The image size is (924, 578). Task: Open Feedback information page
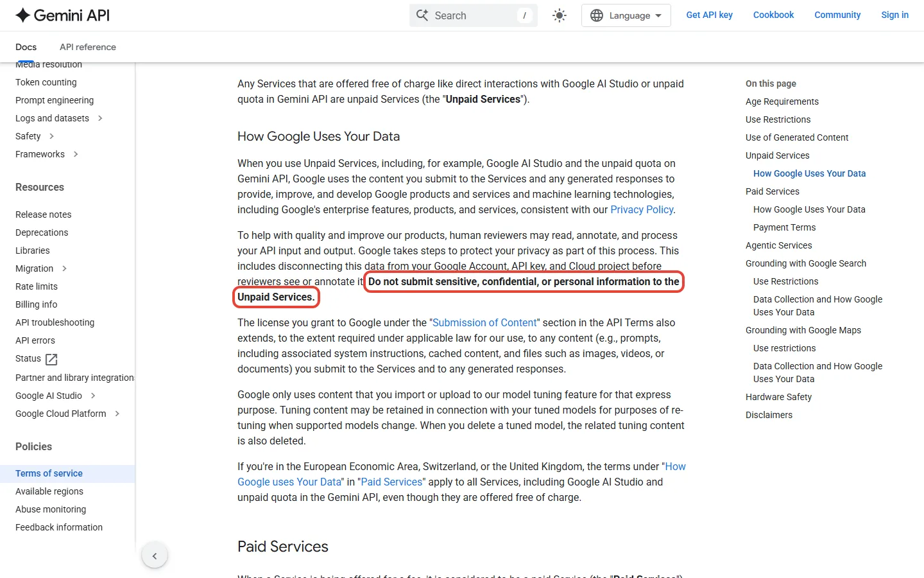(59, 527)
